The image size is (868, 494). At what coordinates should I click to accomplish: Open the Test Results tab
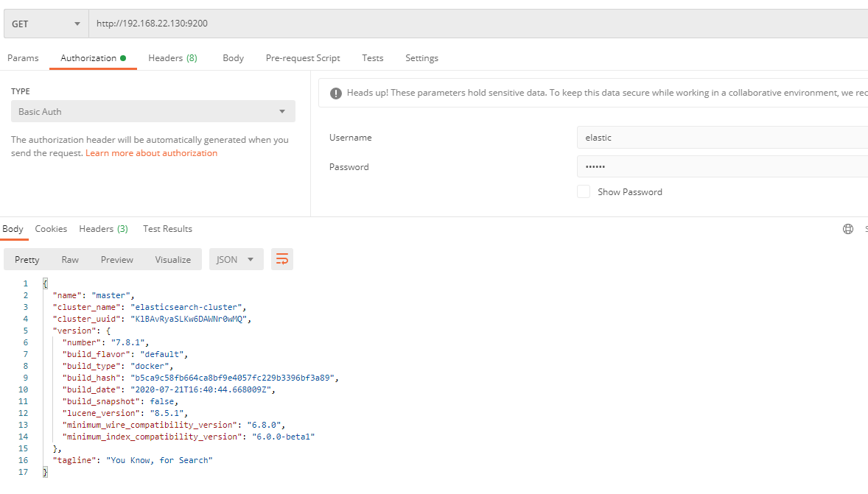168,229
